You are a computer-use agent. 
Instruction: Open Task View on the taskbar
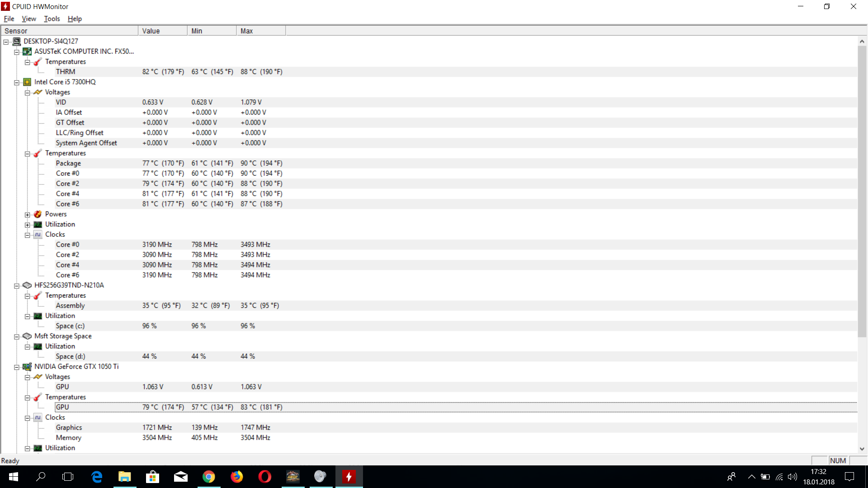(68, 477)
